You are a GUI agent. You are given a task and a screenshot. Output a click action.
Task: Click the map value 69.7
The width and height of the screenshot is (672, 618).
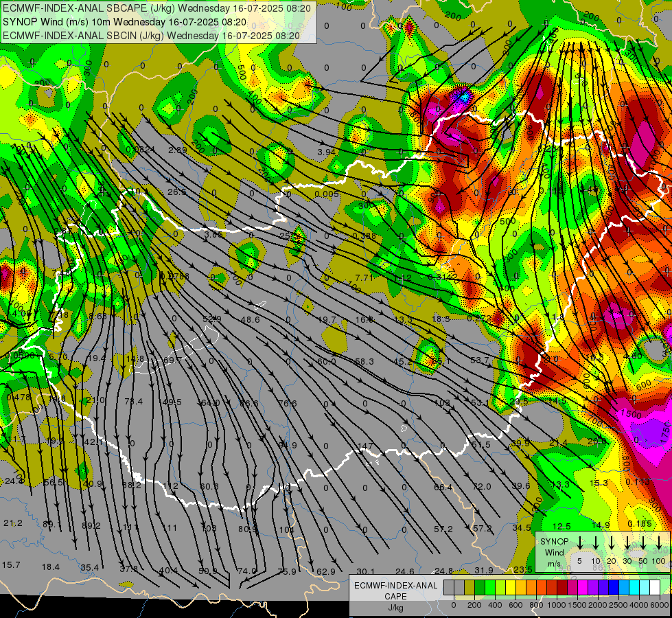tap(172, 360)
